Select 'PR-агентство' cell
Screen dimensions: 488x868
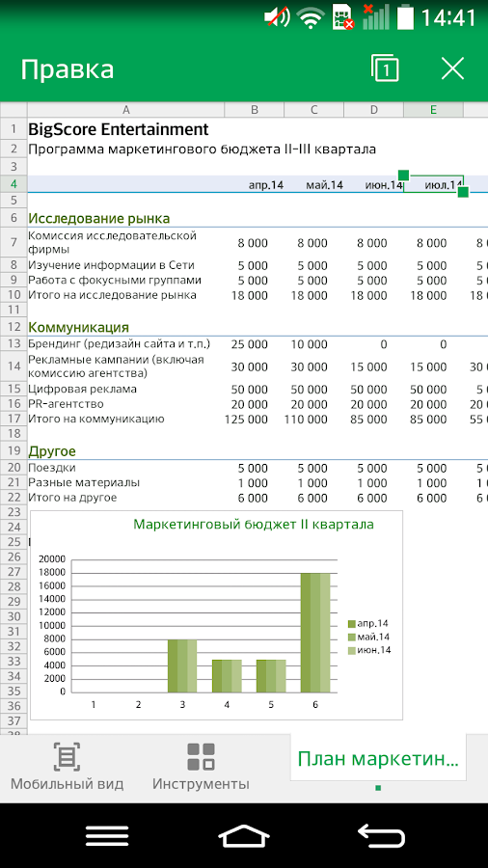coord(66,404)
